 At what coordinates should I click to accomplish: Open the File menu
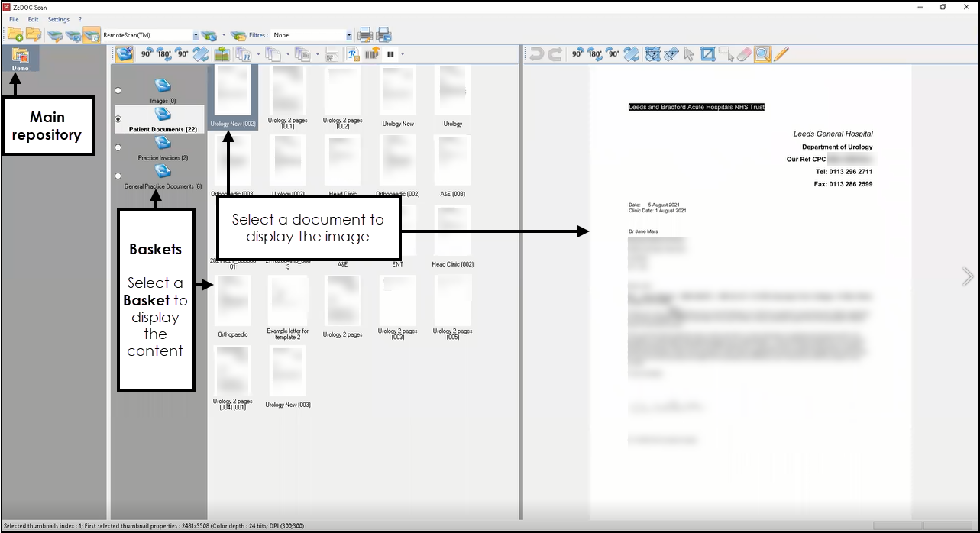pos(14,19)
